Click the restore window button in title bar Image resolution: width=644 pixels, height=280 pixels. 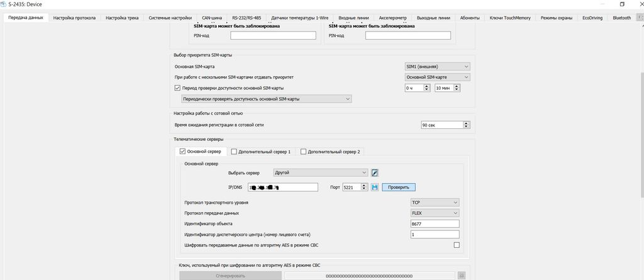pos(622,4)
